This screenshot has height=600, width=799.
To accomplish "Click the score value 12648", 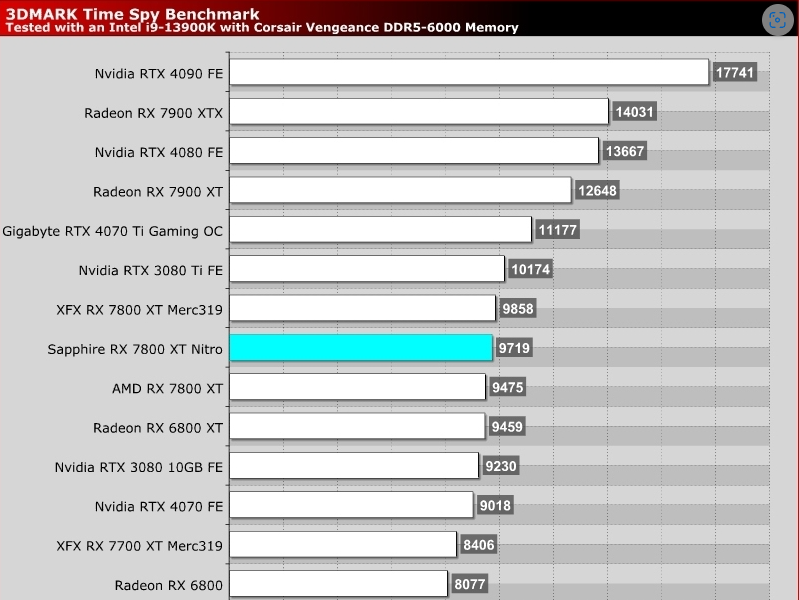I will click(x=597, y=191).
